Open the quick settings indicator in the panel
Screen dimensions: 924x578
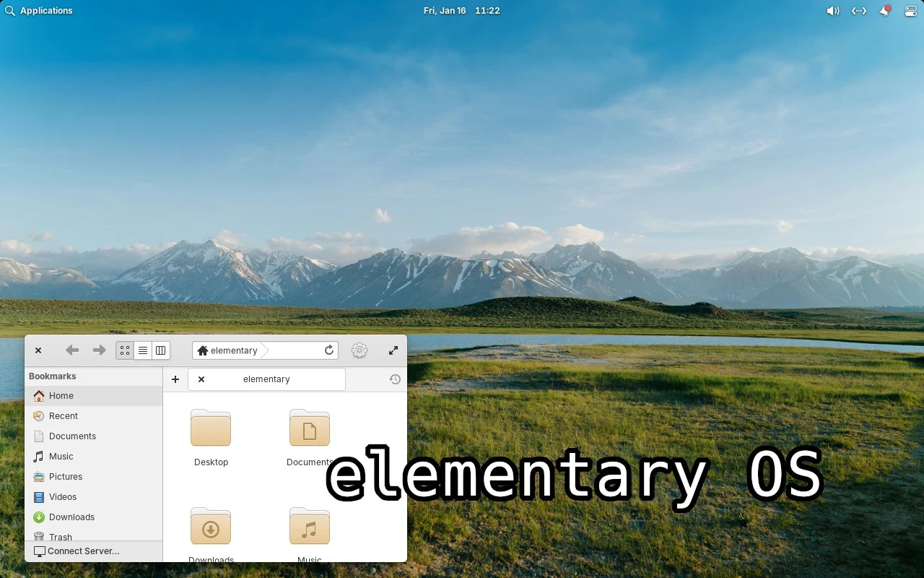click(910, 11)
